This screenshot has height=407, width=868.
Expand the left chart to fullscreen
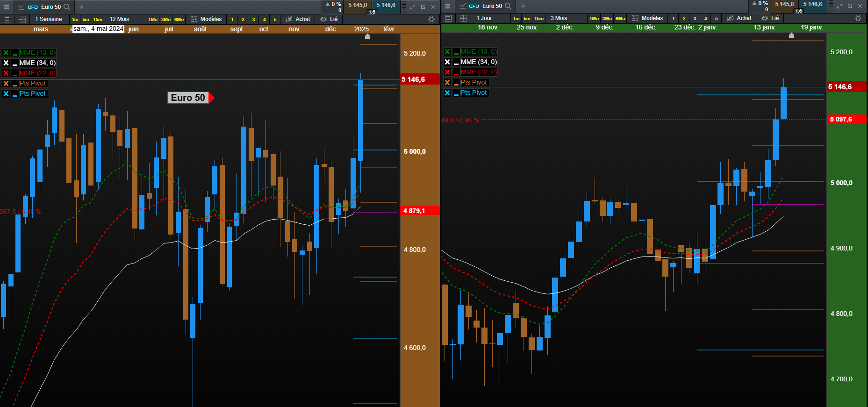(413, 7)
